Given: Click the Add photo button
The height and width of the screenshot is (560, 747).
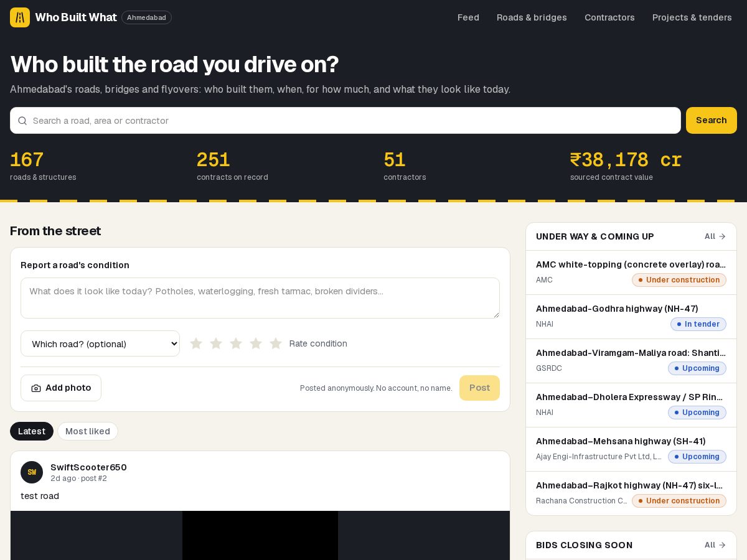Looking at the screenshot, I should (x=61, y=388).
